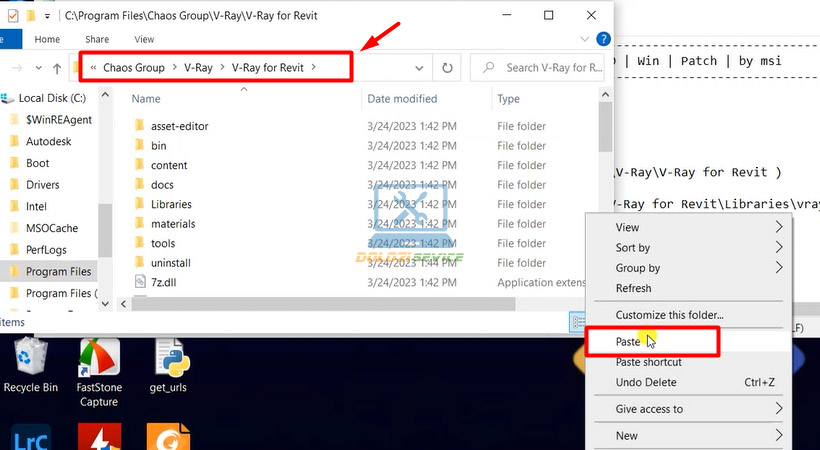
Task: Click the uninstall folder icon
Action: click(x=139, y=262)
